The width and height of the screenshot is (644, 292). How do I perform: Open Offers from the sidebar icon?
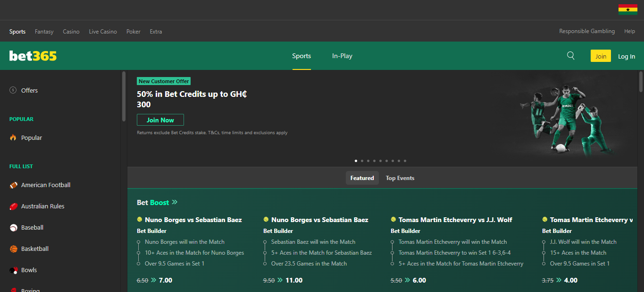(x=13, y=90)
